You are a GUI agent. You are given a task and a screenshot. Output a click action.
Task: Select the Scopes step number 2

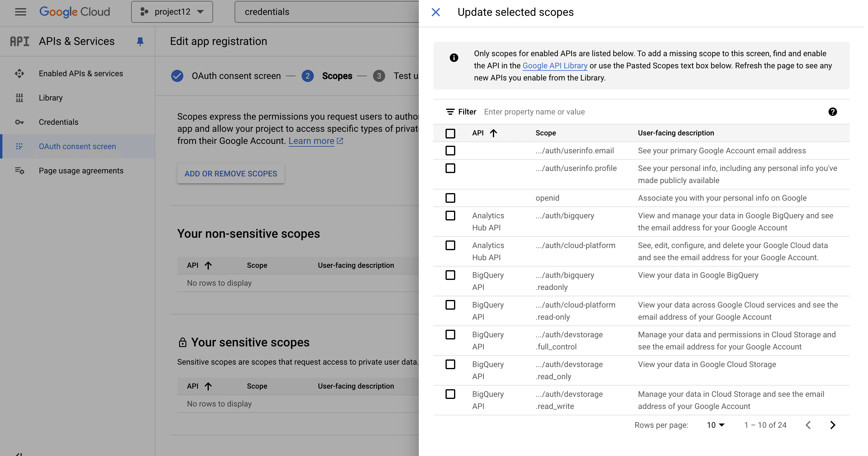click(308, 76)
